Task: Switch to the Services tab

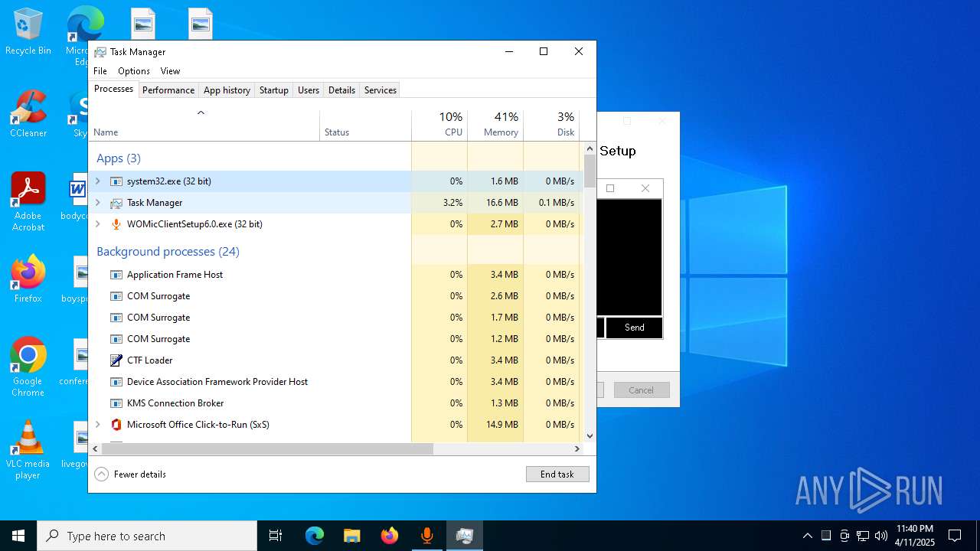Action: pos(381,90)
